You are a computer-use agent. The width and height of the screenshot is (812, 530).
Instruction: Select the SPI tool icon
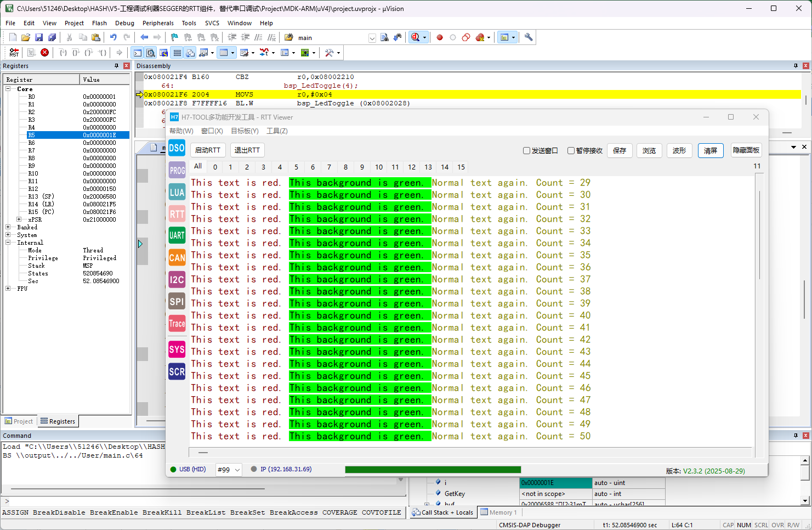coord(177,302)
